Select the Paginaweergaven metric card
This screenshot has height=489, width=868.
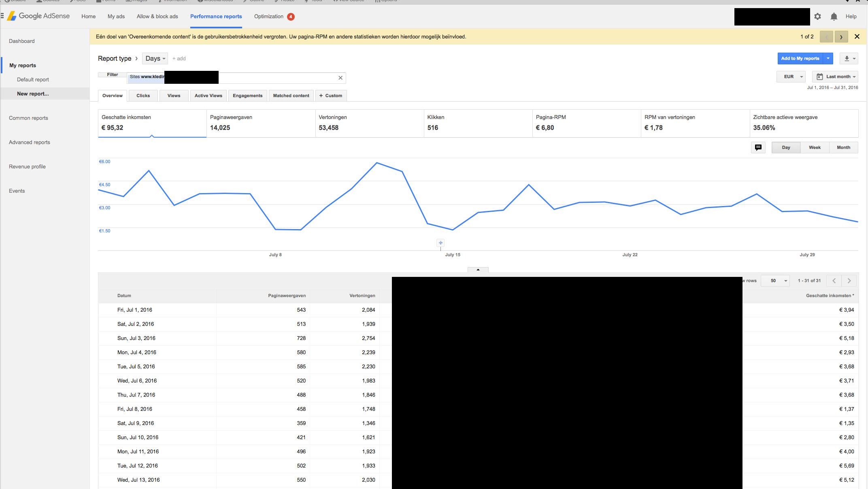coord(261,123)
